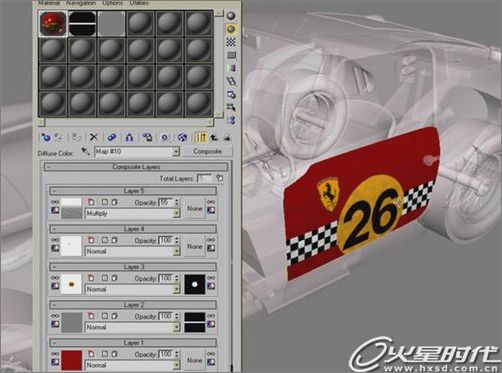
Task: Click Layer 4 None mask button
Action: tap(195, 246)
